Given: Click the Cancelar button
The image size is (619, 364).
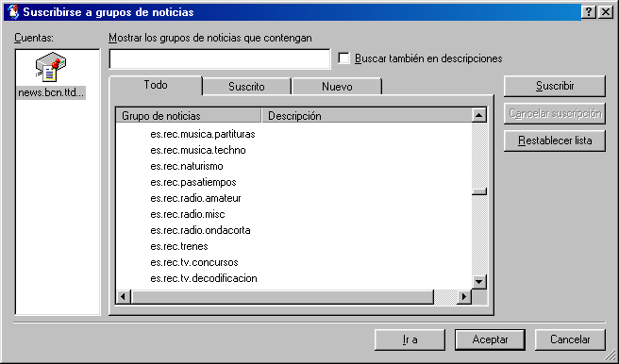Looking at the screenshot, I should 570,339.
